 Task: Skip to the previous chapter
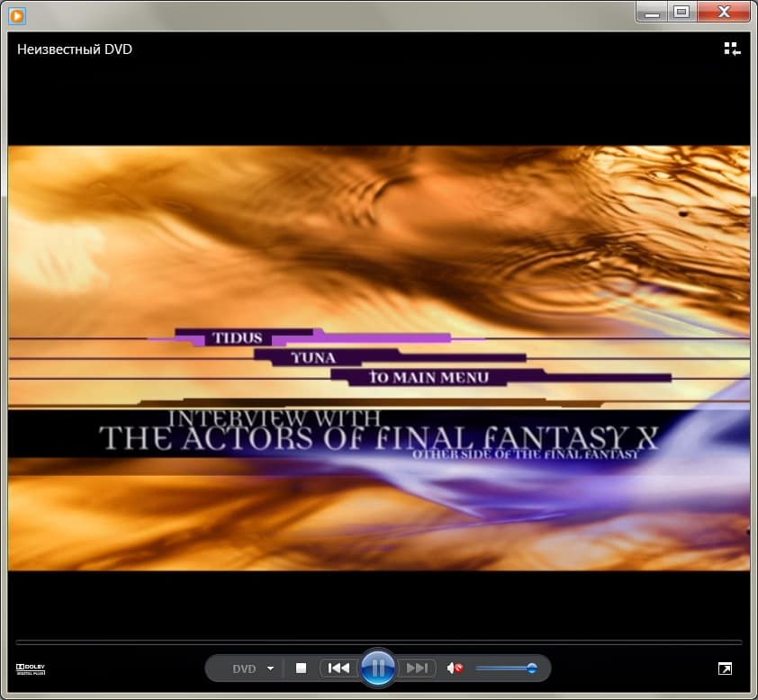338,669
